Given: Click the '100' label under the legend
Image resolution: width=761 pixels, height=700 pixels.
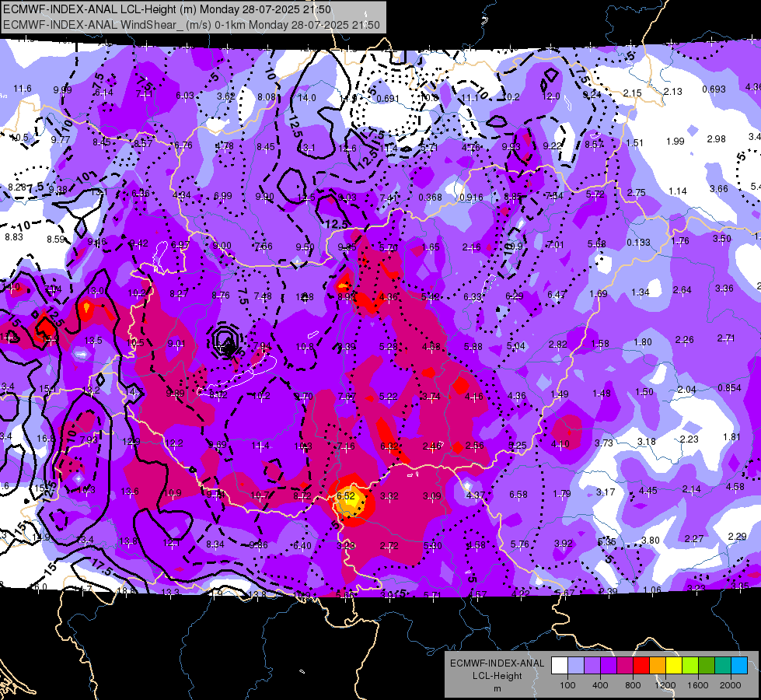Looking at the screenshot, I should [x=567, y=685].
